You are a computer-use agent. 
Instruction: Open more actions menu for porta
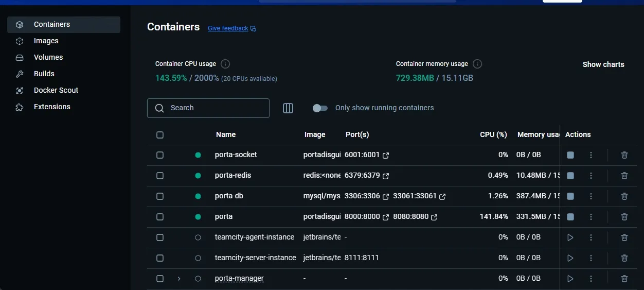pyautogui.click(x=591, y=217)
